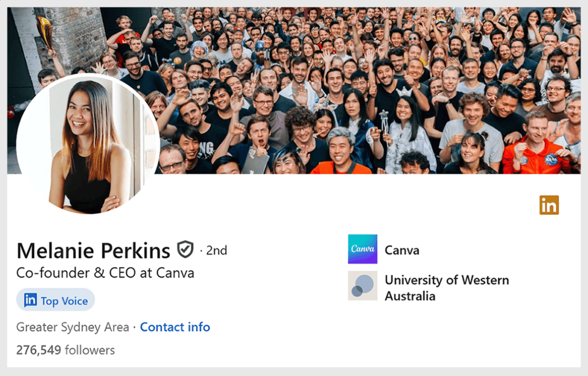588x376 pixels.
Task: Open Melanie Perkins' circular profile photo
Action: coord(88,145)
